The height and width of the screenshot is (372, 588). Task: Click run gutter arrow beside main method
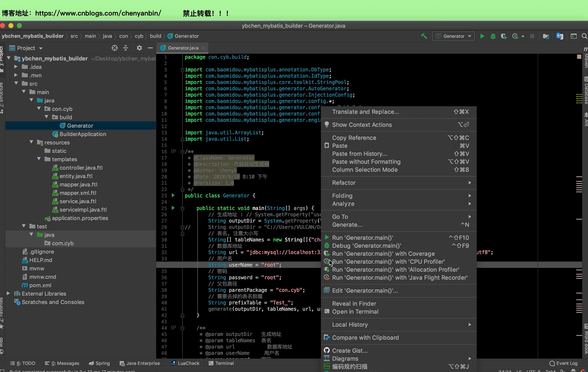(x=173, y=208)
